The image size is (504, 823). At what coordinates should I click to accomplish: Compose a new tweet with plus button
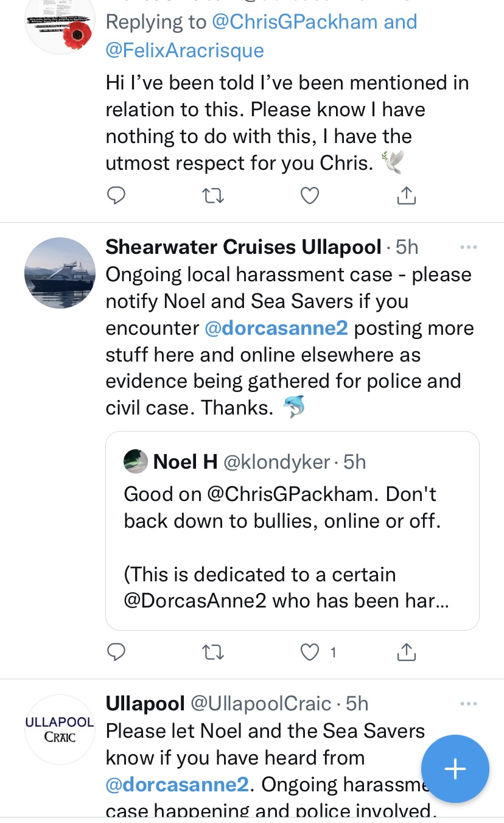coord(455,769)
